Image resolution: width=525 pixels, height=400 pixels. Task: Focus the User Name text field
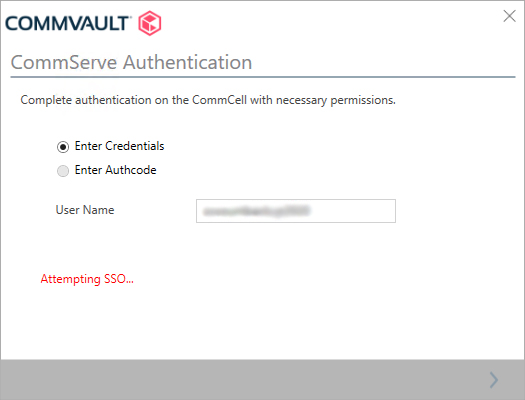click(x=296, y=211)
